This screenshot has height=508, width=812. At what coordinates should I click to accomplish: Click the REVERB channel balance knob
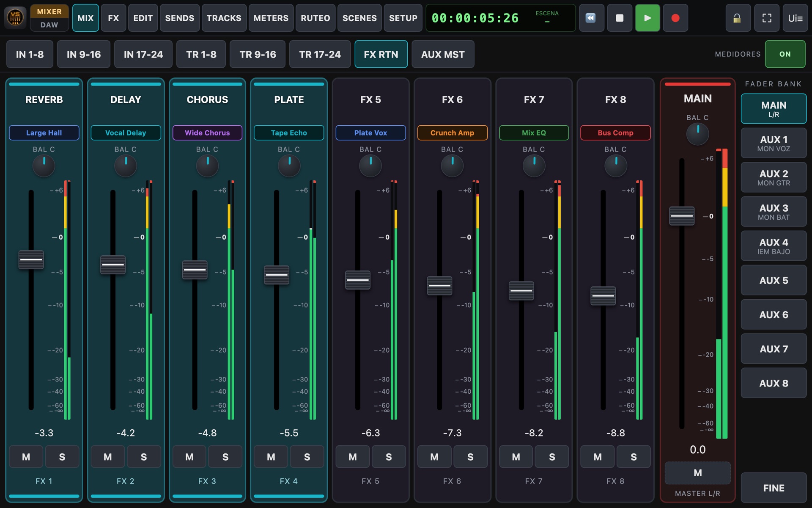(x=44, y=166)
